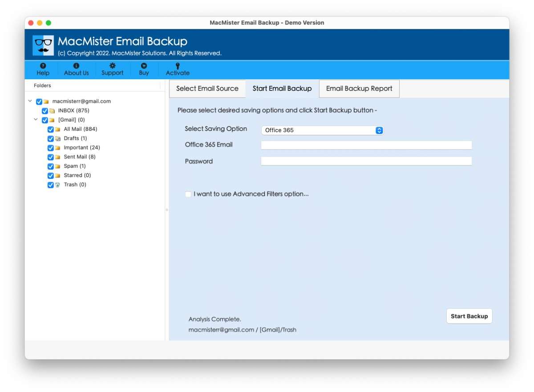Uncheck the [Gmail] (0) checkbox
This screenshot has height=392, width=534.
click(45, 120)
